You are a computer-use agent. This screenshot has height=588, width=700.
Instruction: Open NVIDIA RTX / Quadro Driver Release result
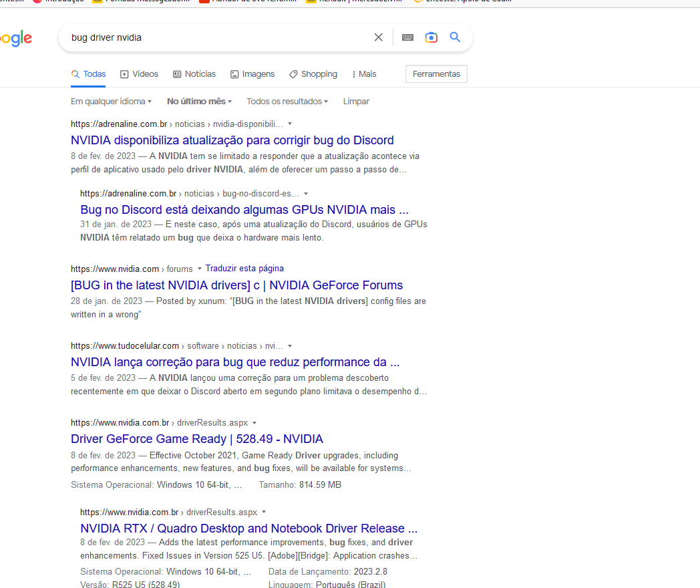pyautogui.click(x=248, y=528)
